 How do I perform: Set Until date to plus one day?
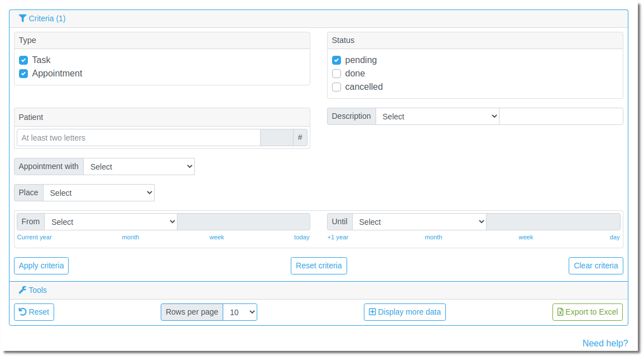point(615,237)
